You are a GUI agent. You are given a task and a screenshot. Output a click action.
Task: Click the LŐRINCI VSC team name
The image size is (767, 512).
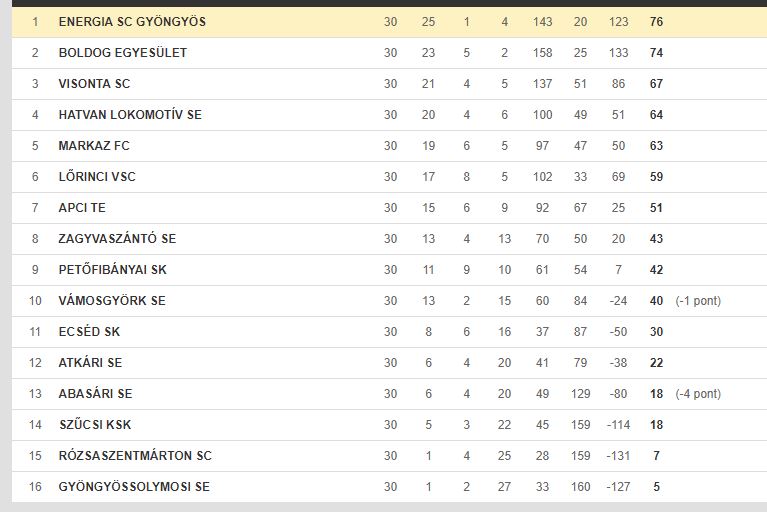pos(97,177)
